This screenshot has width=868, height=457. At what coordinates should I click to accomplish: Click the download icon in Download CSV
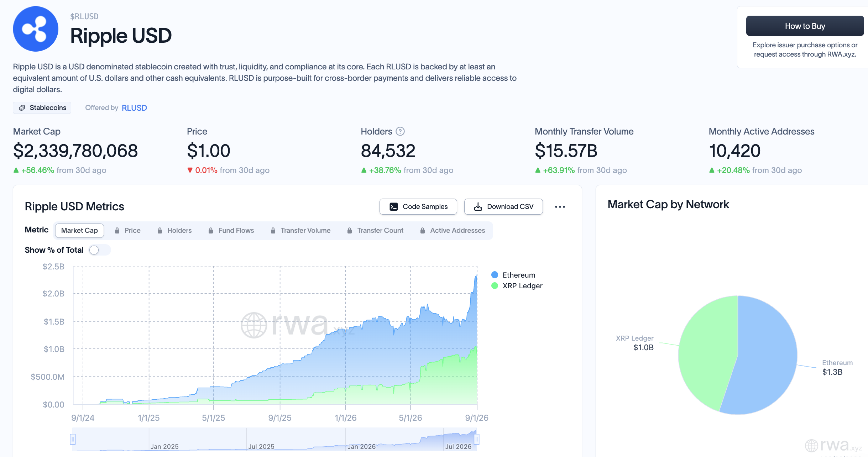[478, 207]
